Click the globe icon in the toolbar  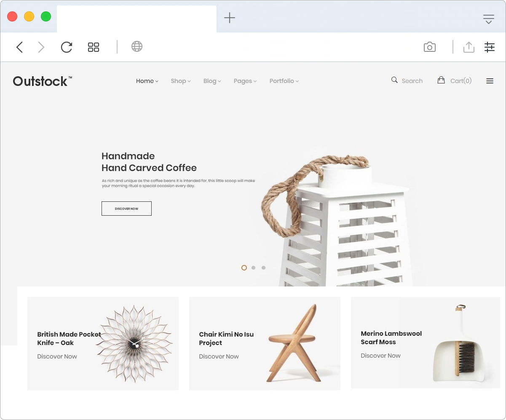point(137,46)
